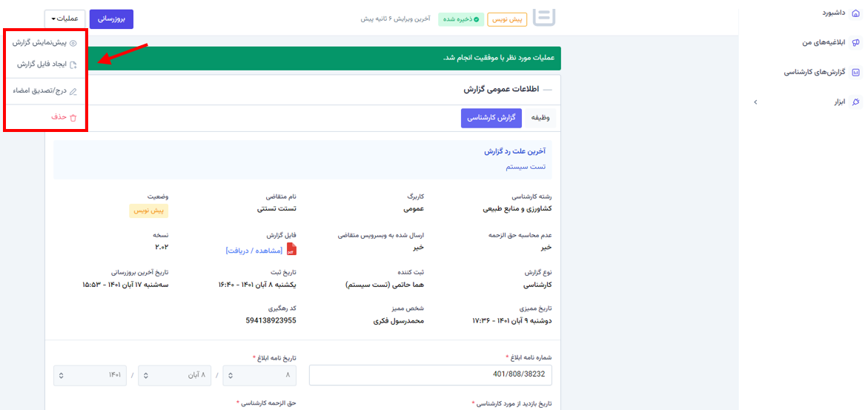Click the megaphone icon beside ابلاغیه‌های من
868x410 pixels.
coord(856,42)
